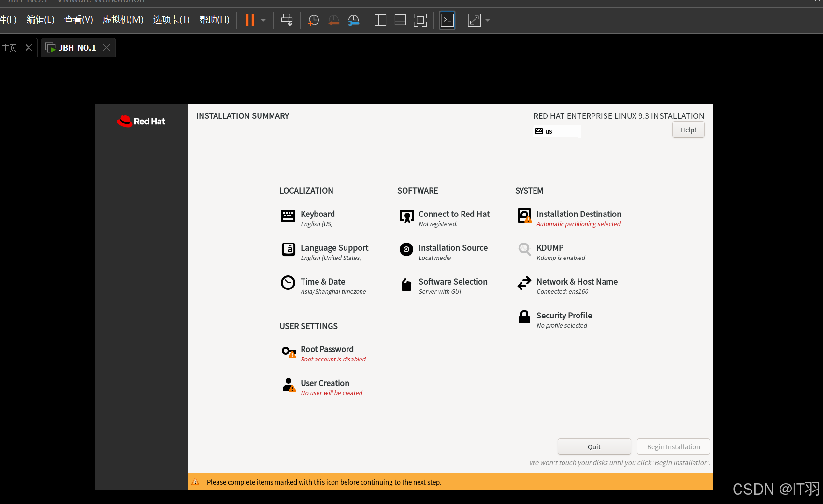Open Installation Source settings
823x504 pixels.
pyautogui.click(x=453, y=248)
